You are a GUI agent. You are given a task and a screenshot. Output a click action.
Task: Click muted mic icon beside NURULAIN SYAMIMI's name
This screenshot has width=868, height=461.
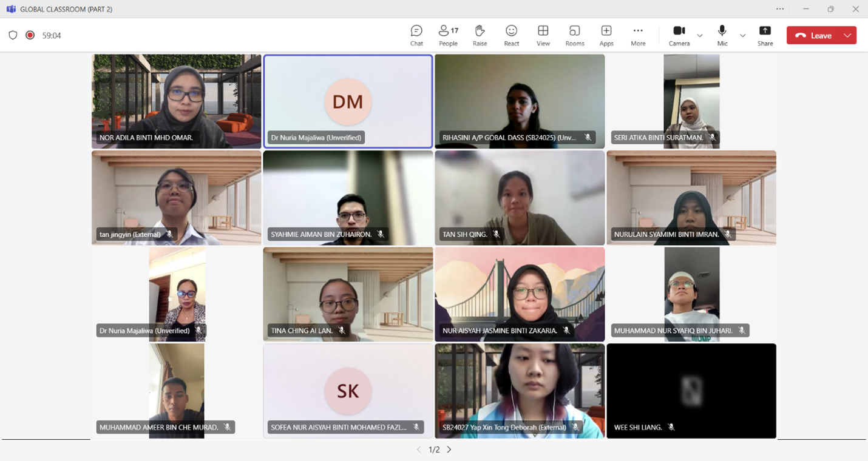[728, 234]
